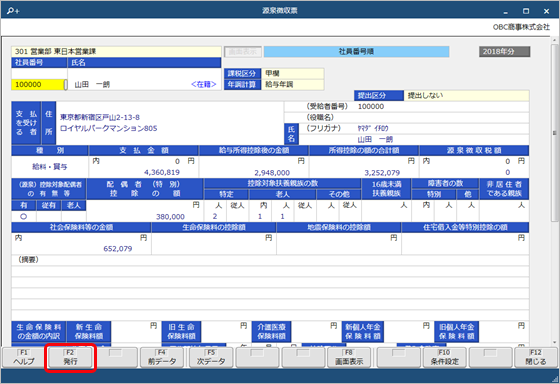Click address line 東京都新宿区戸山2-13-8

tap(100, 117)
